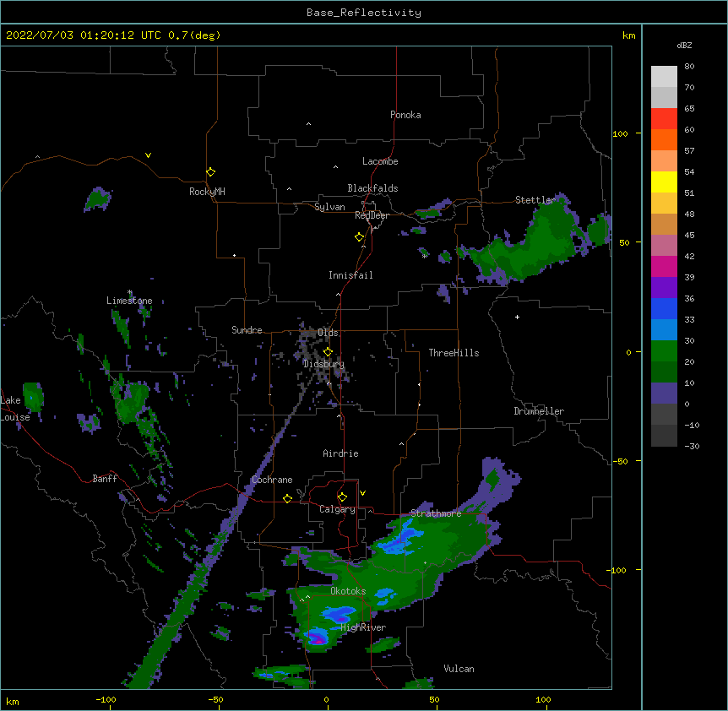
Task: Click the Drumheller label
Action: pos(539,411)
